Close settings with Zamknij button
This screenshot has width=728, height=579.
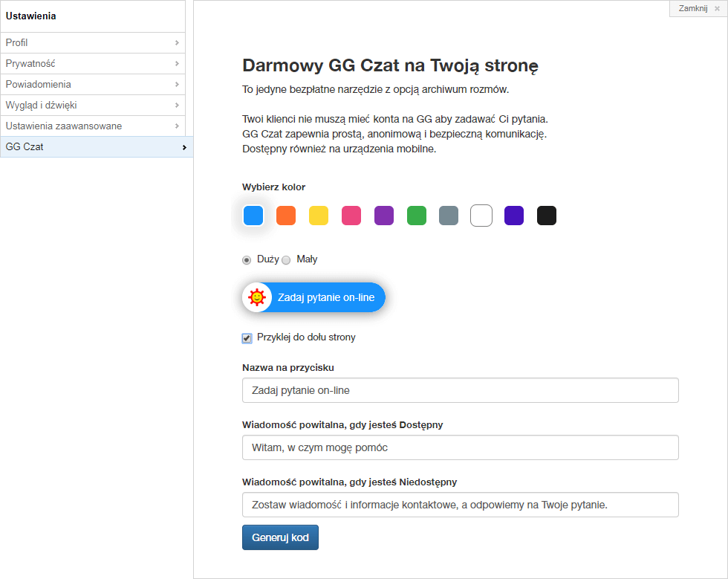[698, 8]
